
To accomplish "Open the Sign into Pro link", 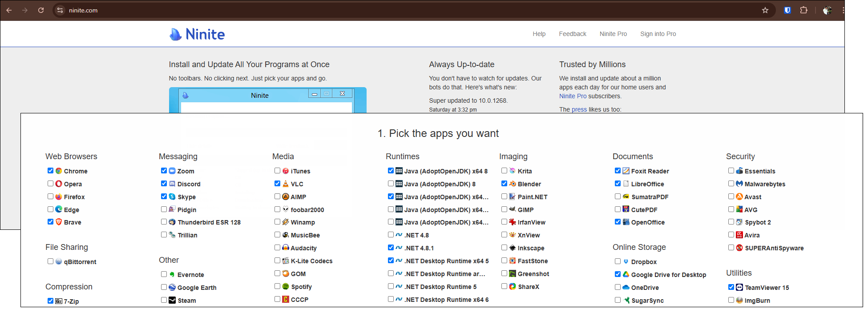I will [658, 34].
